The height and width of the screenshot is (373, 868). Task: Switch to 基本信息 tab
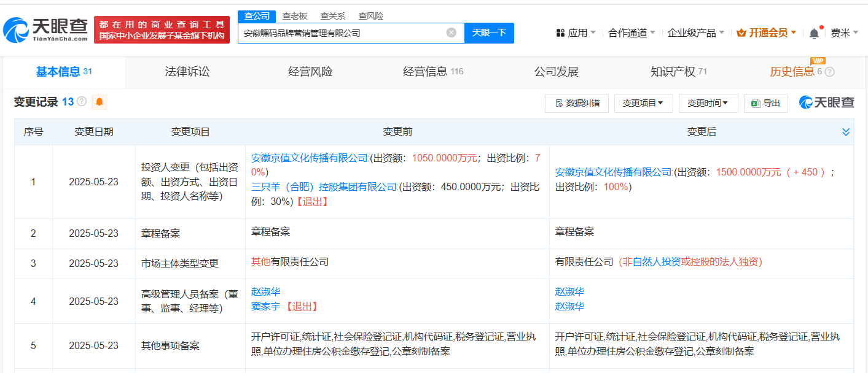pyautogui.click(x=64, y=72)
